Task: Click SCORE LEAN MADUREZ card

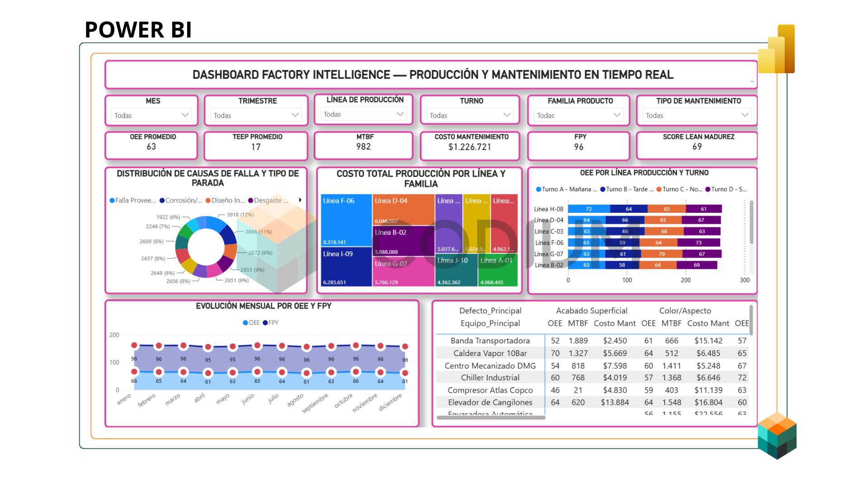Action: tap(697, 145)
